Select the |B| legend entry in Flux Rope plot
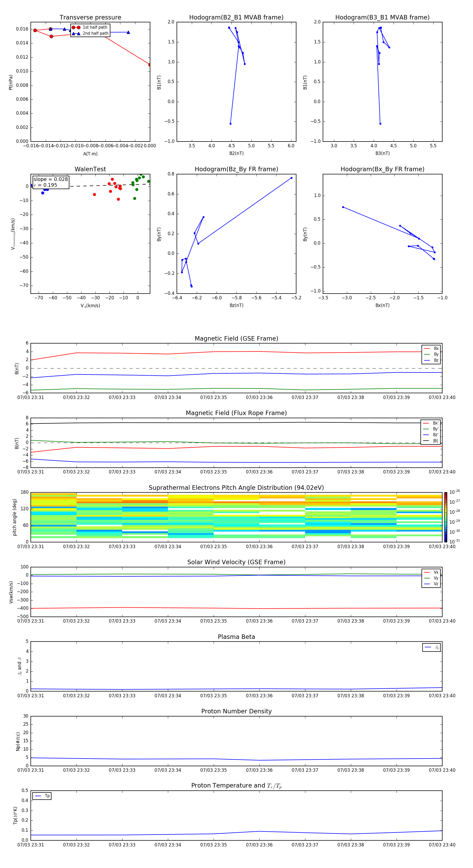473x868 pixels. pos(431,441)
